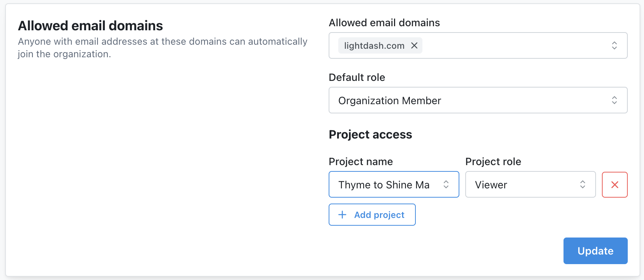644x280 pixels.
Task: Click the plus icon beside Add project
Action: [342, 215]
